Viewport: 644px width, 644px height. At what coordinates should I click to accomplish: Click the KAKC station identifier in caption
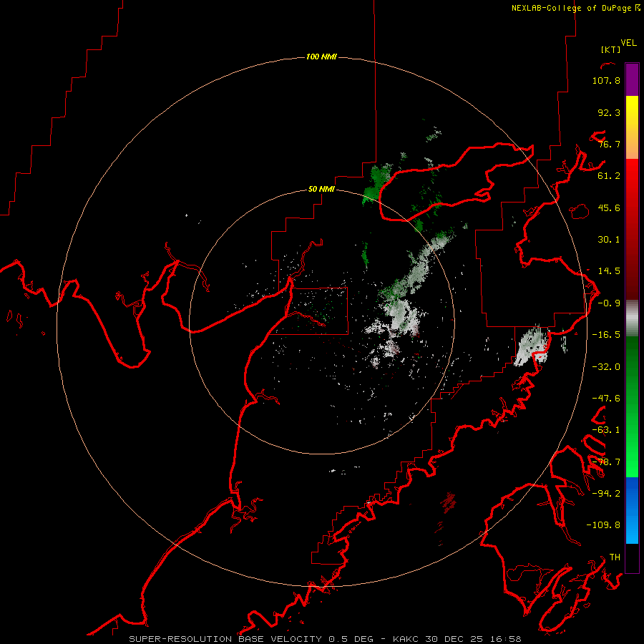coord(406,639)
